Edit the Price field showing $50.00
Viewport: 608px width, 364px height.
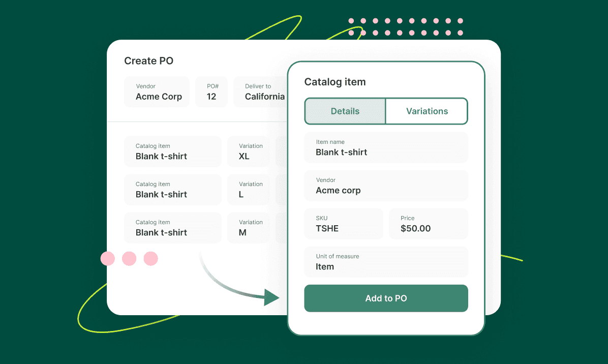[428, 224]
